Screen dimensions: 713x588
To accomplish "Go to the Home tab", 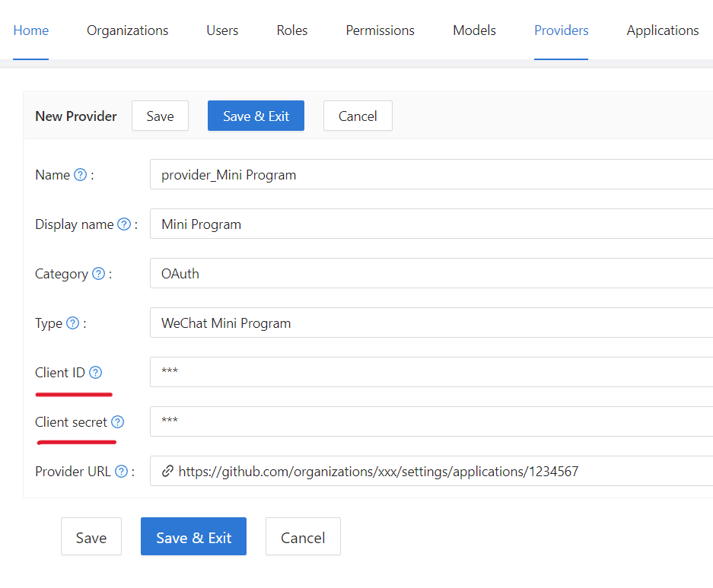I will [x=31, y=30].
